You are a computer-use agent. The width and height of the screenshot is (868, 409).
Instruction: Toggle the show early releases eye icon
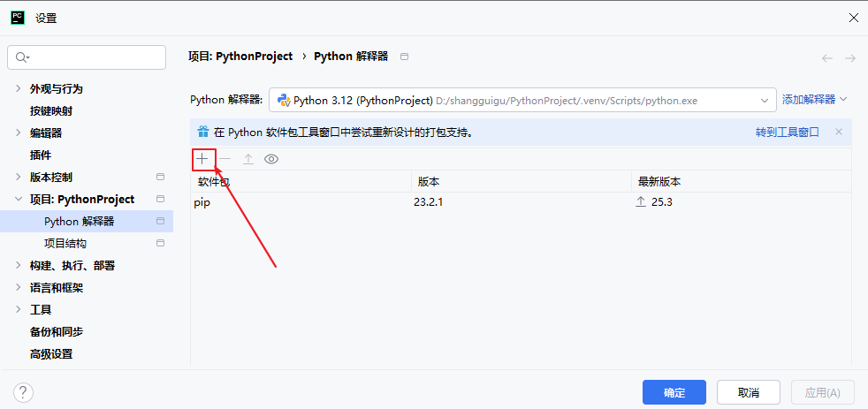coord(271,159)
